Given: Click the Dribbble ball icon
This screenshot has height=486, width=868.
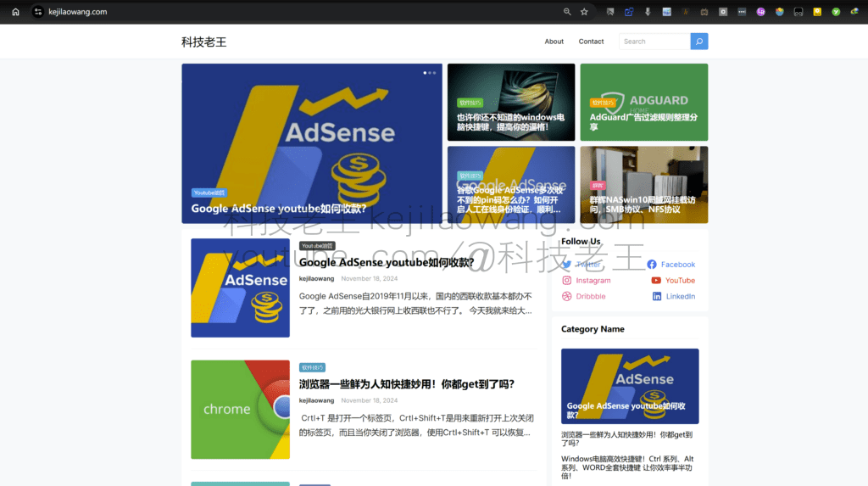Looking at the screenshot, I should [567, 297].
